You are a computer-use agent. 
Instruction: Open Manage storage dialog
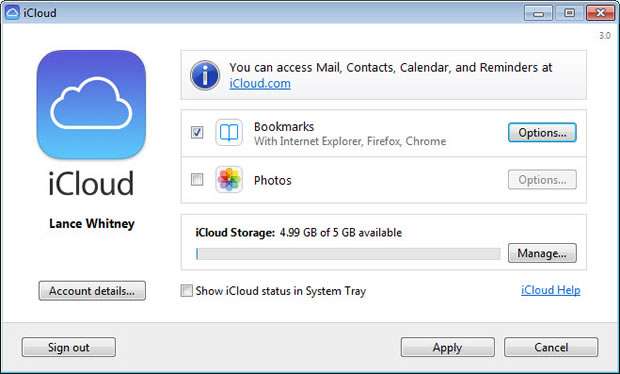[542, 253]
